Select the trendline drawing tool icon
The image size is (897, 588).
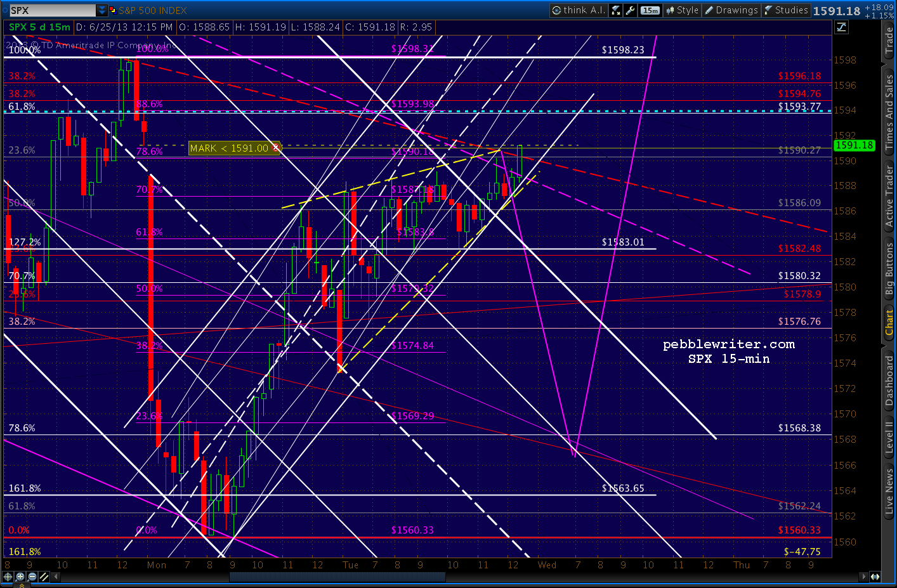point(44,577)
